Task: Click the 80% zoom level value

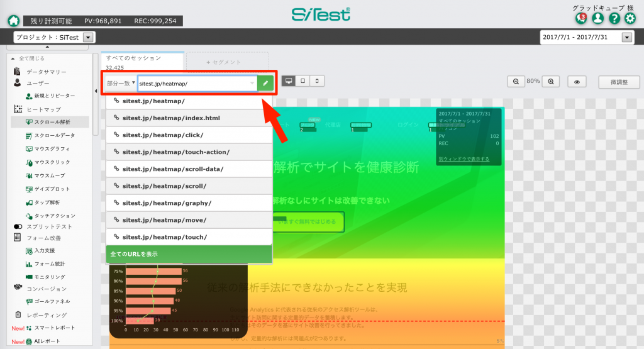Action: pos(533,81)
